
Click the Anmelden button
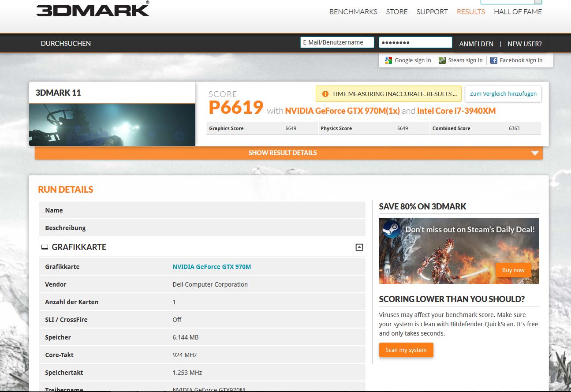pos(476,44)
